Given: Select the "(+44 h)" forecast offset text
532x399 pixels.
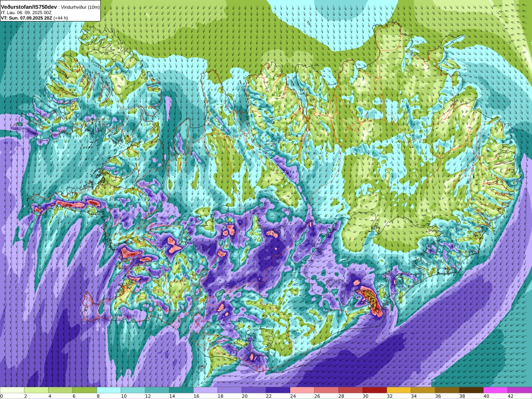Looking at the screenshot, I should [x=61, y=18].
